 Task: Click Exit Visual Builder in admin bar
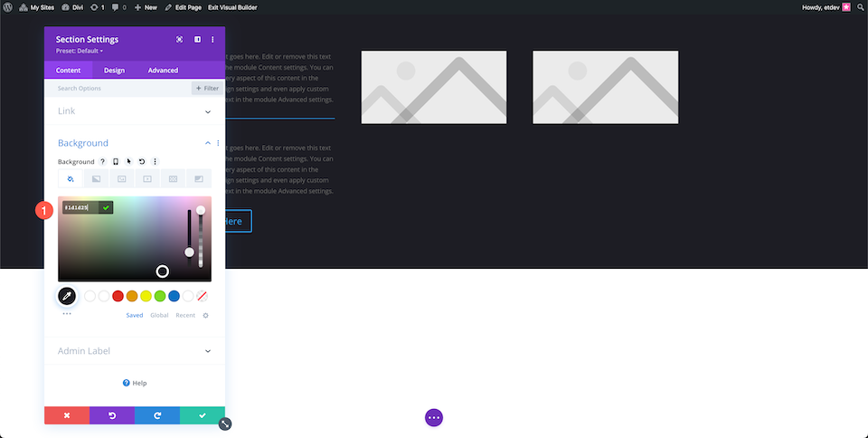coord(232,7)
